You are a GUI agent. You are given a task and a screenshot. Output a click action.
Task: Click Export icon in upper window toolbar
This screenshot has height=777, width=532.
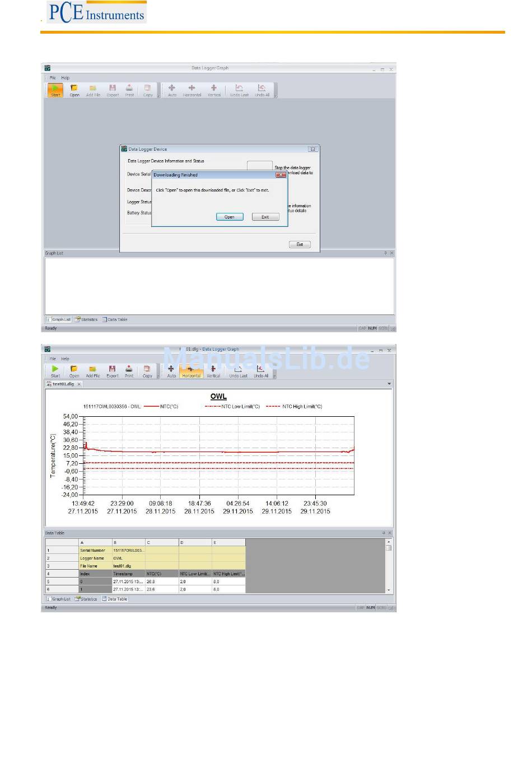tap(113, 90)
